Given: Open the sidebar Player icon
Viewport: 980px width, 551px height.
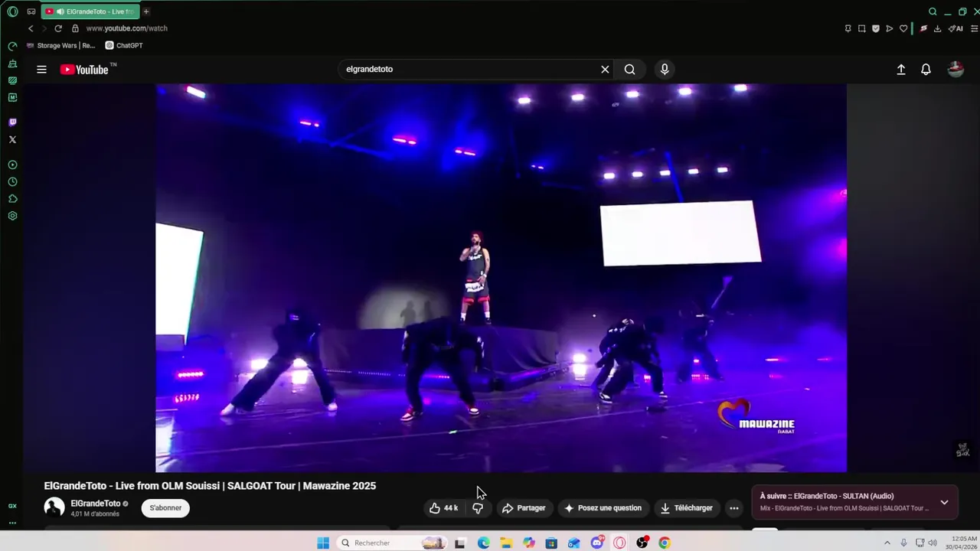Looking at the screenshot, I should 12,165.
